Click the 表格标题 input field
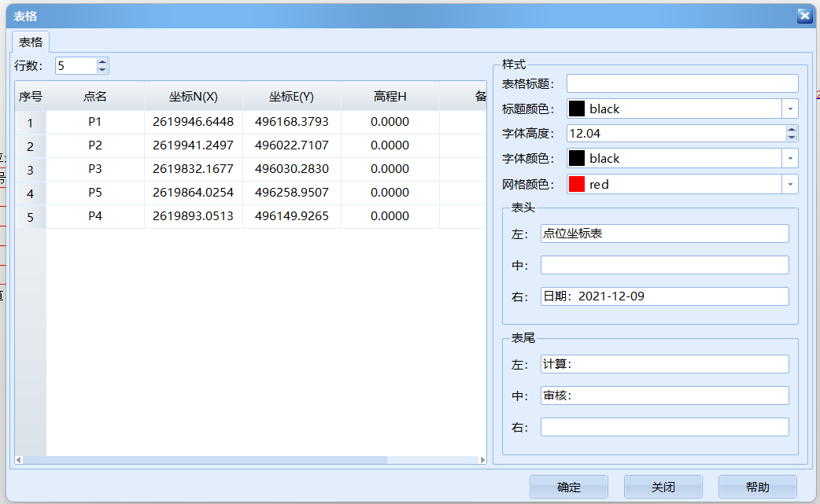Screen dimensions: 820x504 point(681,83)
